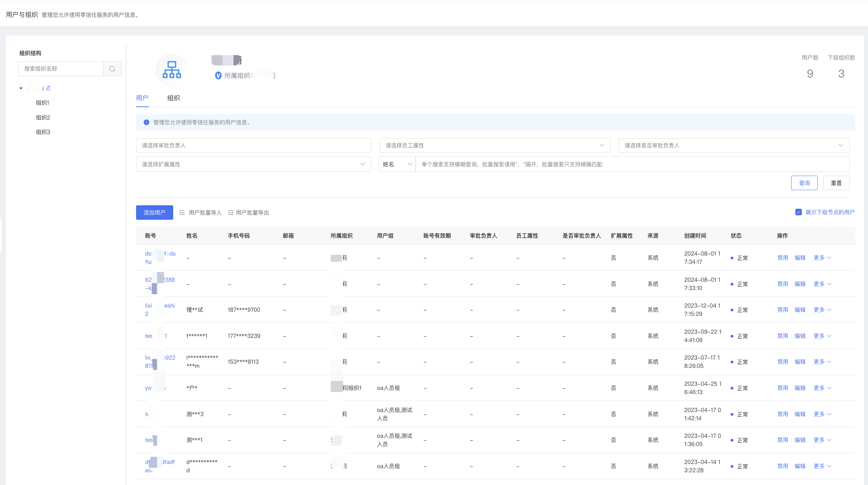
Task: Expand 更多 menu for the t******1 row
Action: point(822,336)
